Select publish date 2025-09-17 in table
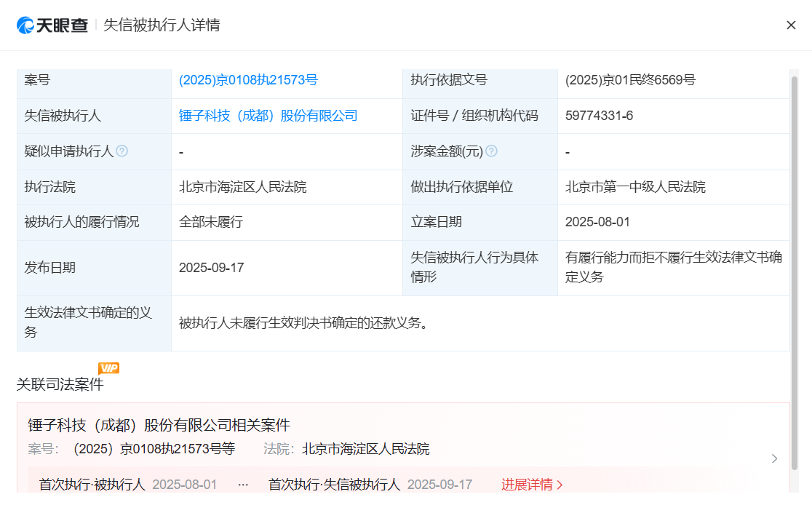 click(211, 268)
